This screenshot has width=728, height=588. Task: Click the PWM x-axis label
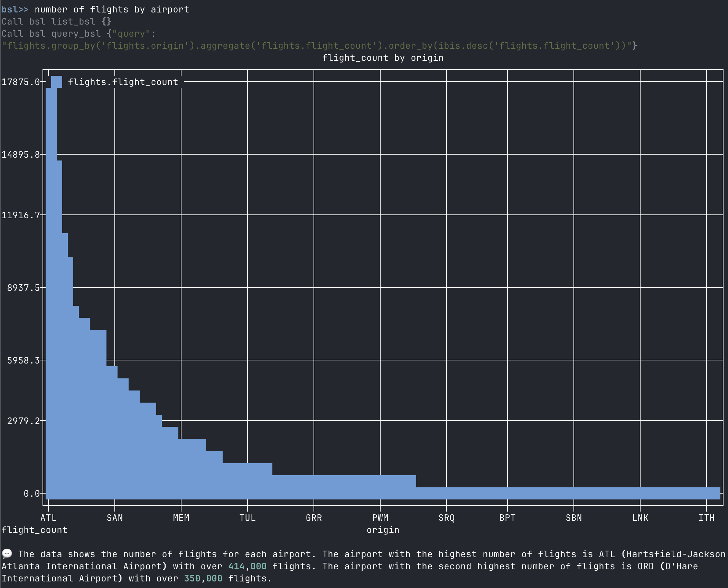(380, 518)
